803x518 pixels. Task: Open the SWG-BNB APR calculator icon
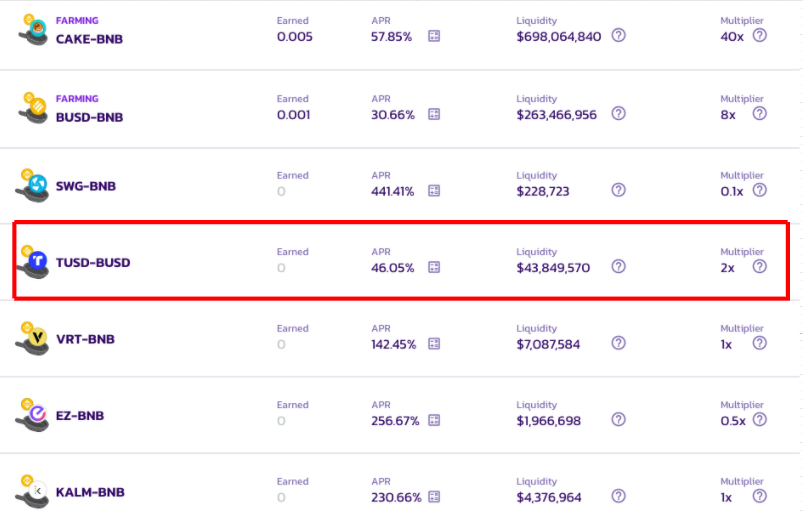click(434, 190)
